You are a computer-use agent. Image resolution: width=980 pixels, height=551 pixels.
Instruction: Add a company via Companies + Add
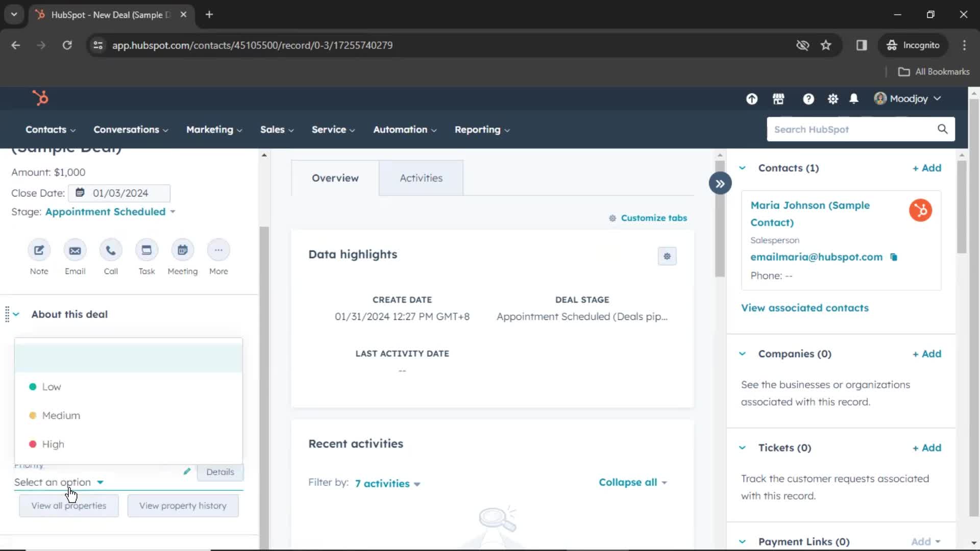click(927, 354)
